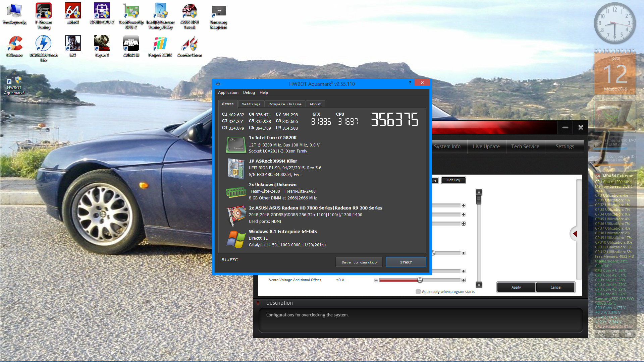This screenshot has height=362, width=644.
Task: Select the Assetto Corsa shortcut
Action: tap(190, 46)
